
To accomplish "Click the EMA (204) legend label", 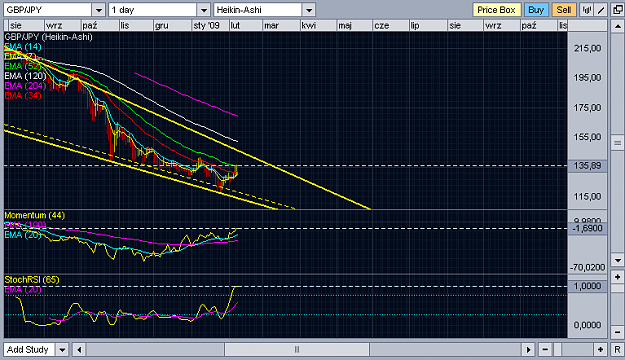I will point(25,86).
